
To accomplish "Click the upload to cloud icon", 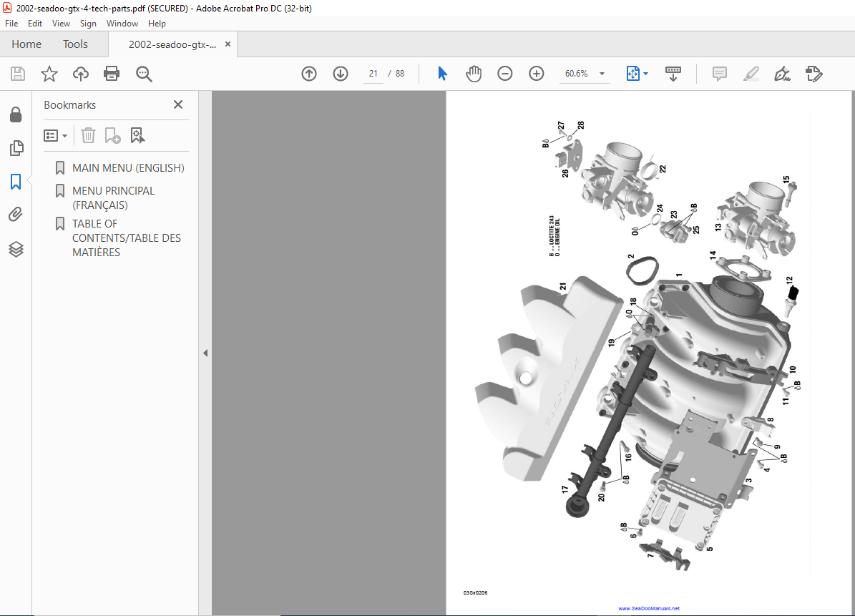I will [81, 74].
